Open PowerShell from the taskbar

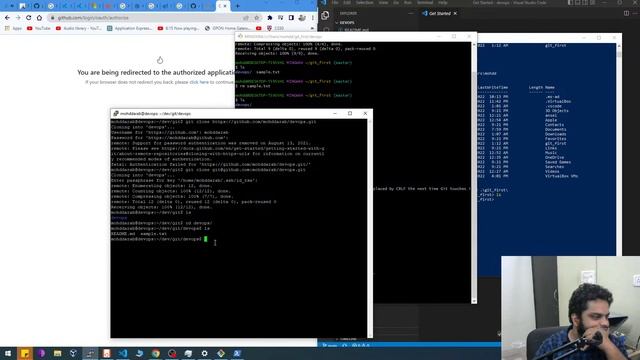(x=237, y=353)
